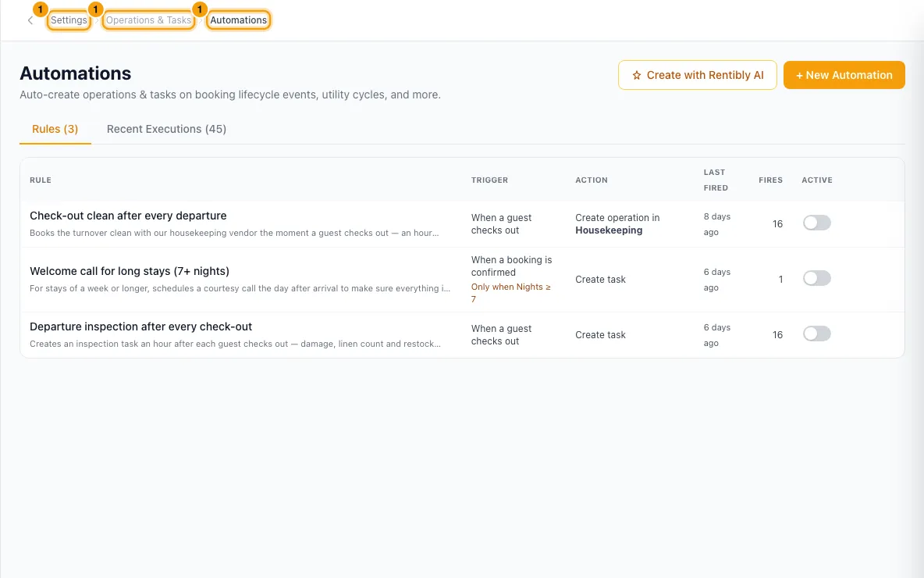Switch to Recent Executions (45) tab
The image size is (924, 578).
[x=166, y=129]
